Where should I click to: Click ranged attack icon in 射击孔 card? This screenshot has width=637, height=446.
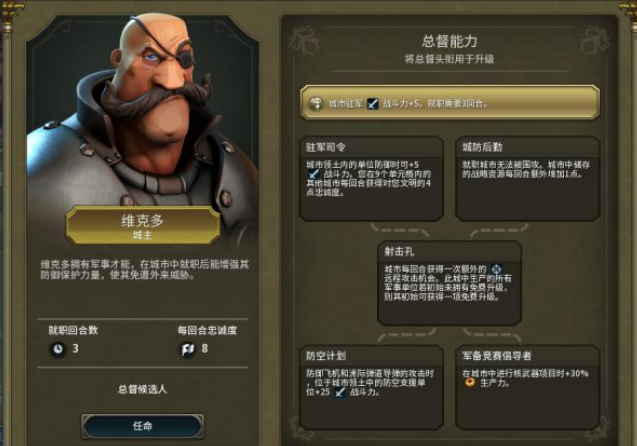click(x=496, y=268)
